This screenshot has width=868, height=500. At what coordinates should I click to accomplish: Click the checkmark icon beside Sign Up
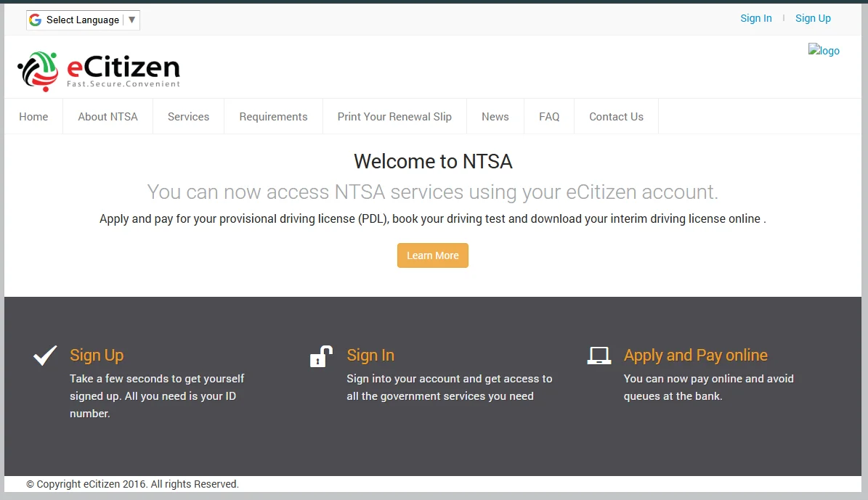pyautogui.click(x=45, y=355)
